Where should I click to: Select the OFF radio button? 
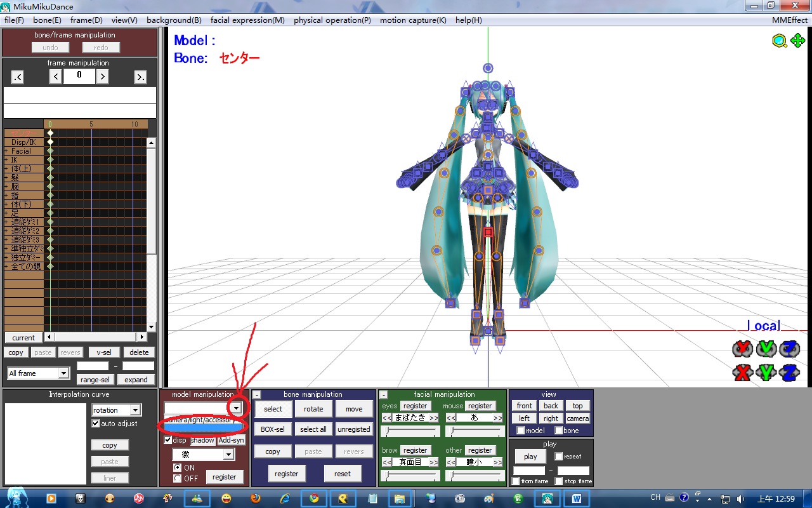178,478
